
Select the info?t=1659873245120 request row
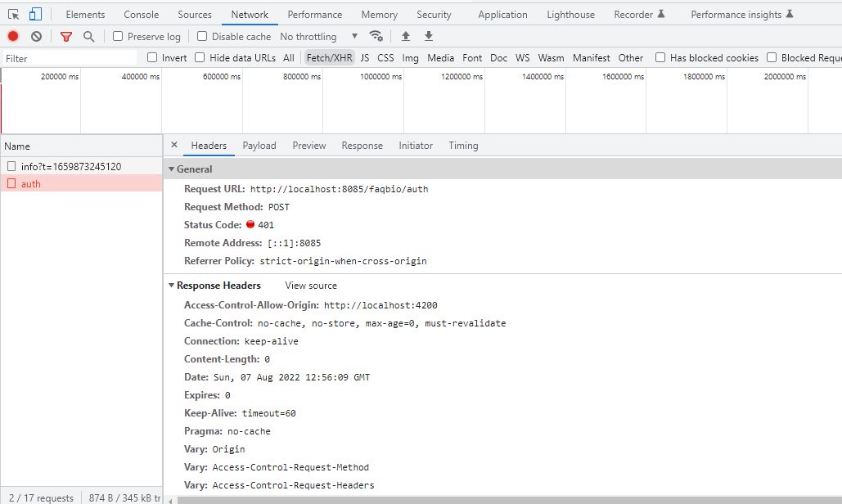point(81,166)
